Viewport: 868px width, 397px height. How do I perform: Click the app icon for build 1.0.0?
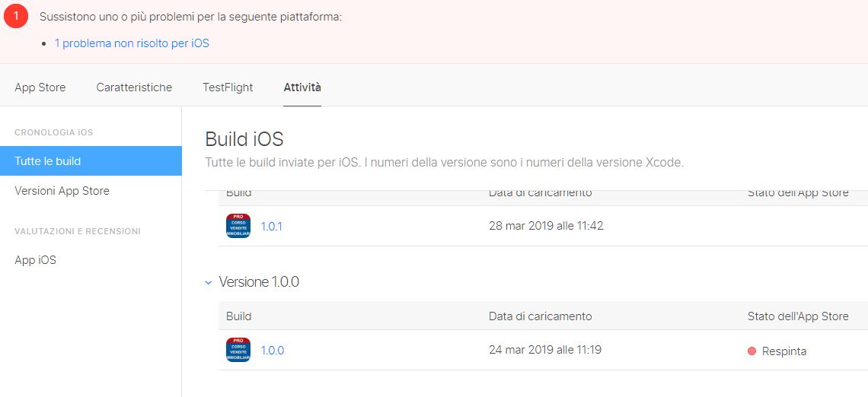[238, 350]
